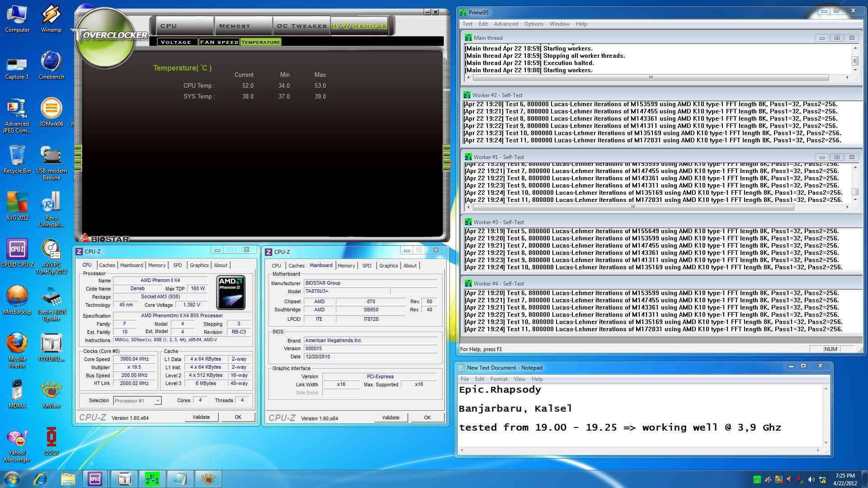Screen dimensions: 868x488
Task: Launch XnView from the desktop
Action: [51, 394]
